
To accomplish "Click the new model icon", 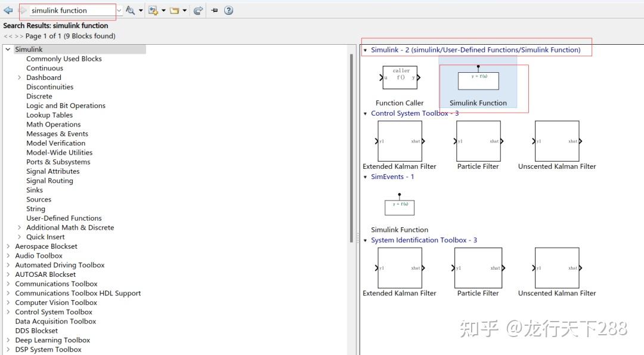I will 153,10.
